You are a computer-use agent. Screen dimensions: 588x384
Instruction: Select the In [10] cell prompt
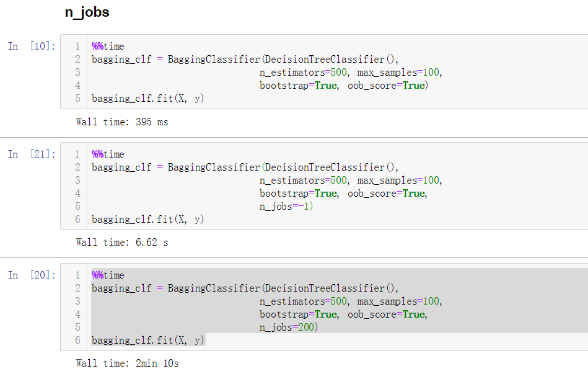[x=32, y=46]
